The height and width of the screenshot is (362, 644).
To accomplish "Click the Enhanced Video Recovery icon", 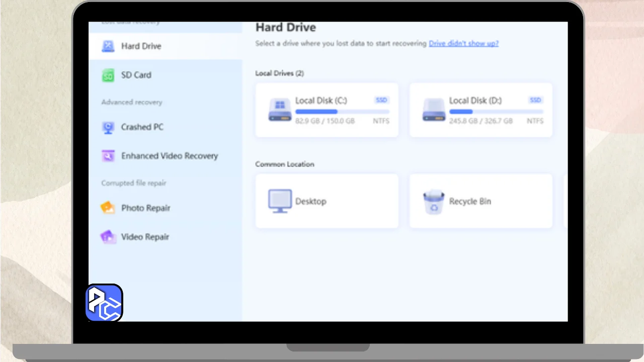I will [x=108, y=156].
